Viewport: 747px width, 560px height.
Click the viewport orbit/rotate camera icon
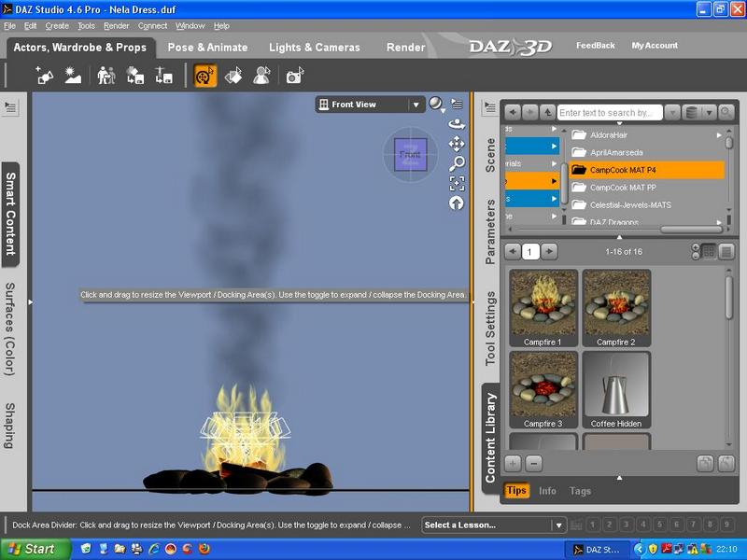click(457, 124)
